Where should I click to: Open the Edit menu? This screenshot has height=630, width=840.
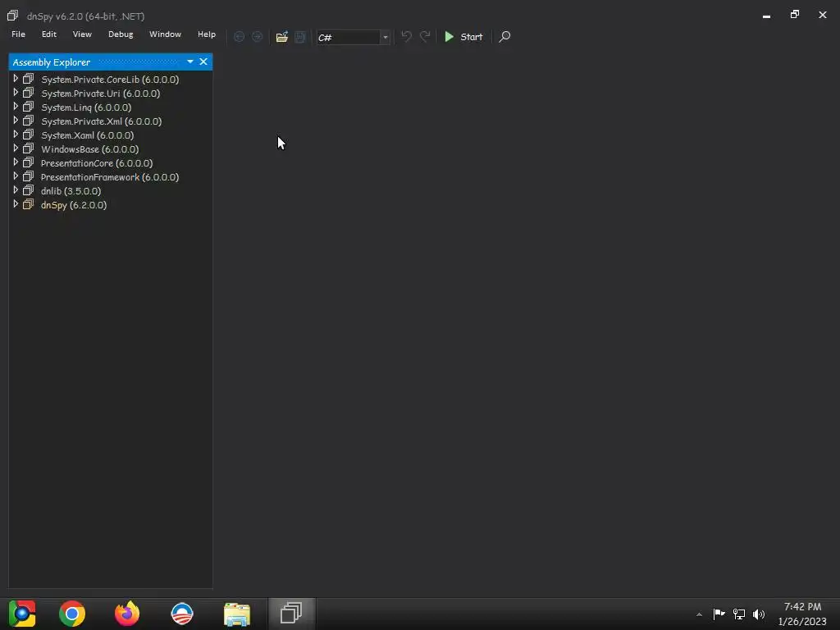click(x=49, y=34)
